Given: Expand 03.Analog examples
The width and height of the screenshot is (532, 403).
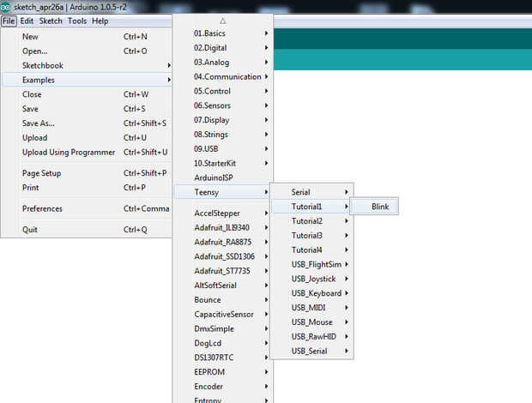Looking at the screenshot, I should point(223,63).
